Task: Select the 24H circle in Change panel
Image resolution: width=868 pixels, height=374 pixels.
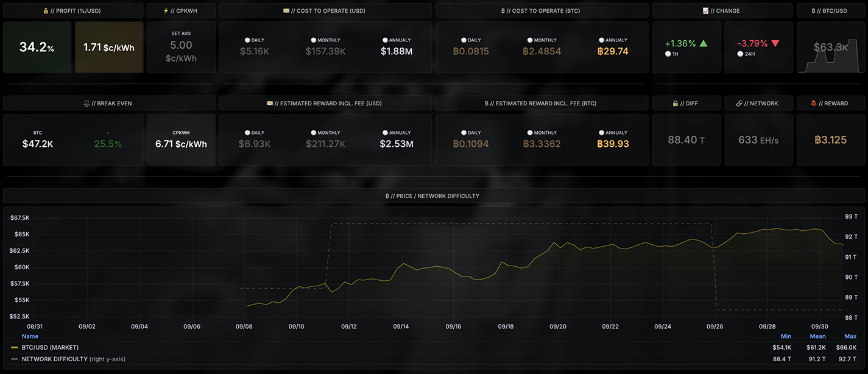Action: (739, 54)
